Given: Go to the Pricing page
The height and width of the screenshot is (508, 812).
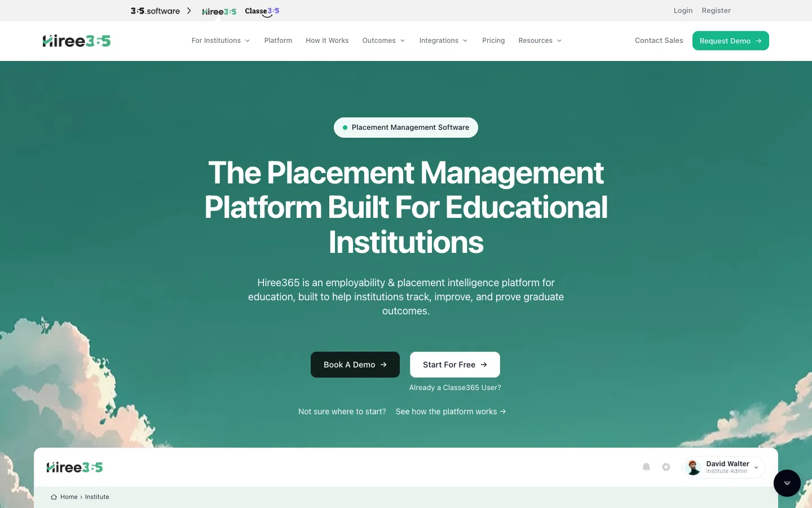Looking at the screenshot, I should point(493,41).
